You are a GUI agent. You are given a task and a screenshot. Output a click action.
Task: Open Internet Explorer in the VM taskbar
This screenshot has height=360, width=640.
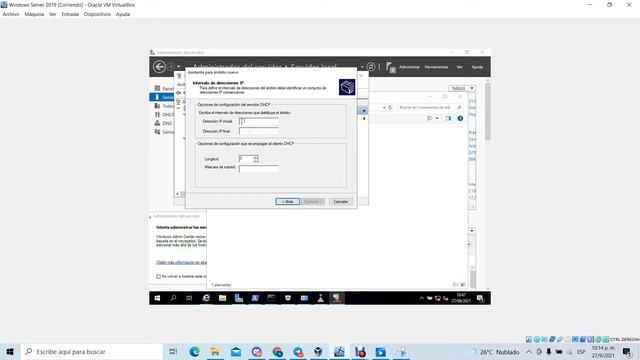point(206,298)
